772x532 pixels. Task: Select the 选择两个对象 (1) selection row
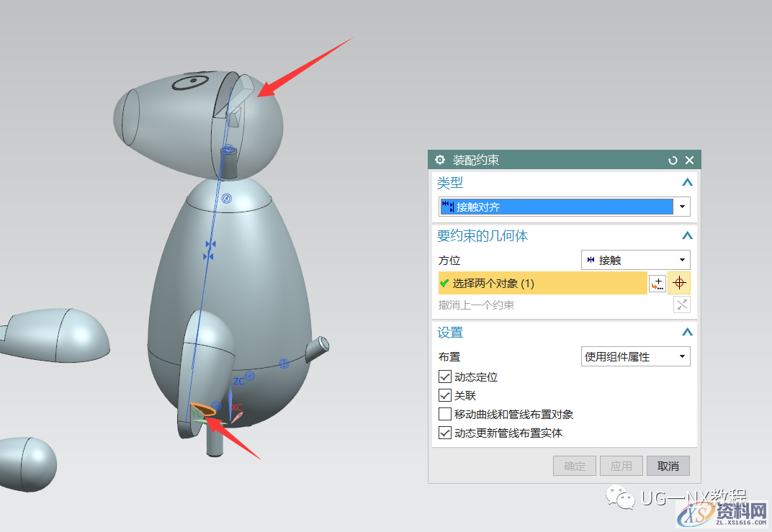pos(542,284)
